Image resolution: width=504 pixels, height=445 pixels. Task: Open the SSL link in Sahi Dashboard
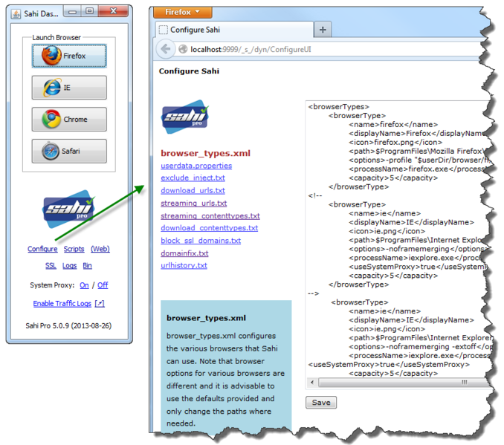point(51,266)
